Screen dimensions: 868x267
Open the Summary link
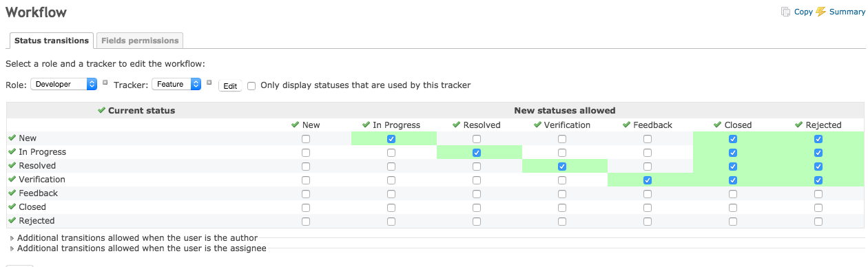847,12
